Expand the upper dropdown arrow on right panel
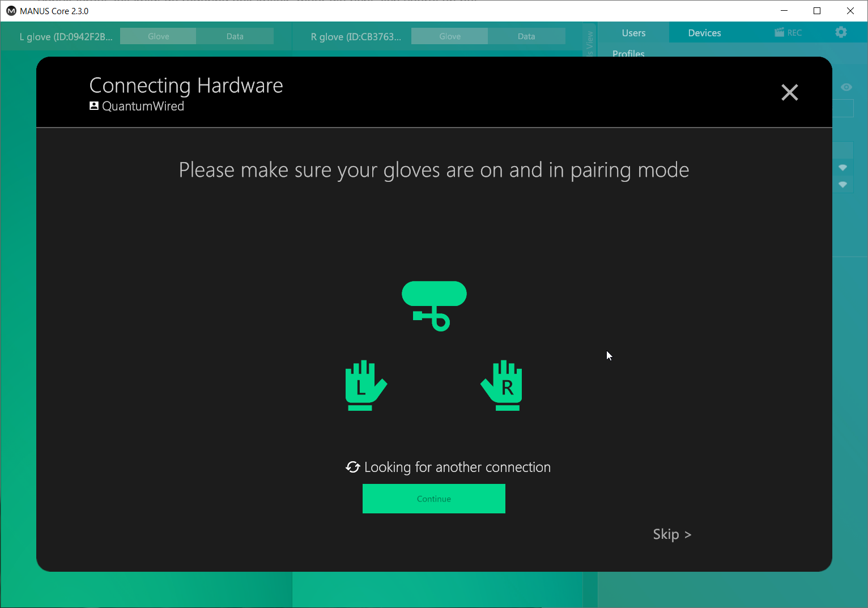The image size is (868, 608). click(843, 168)
